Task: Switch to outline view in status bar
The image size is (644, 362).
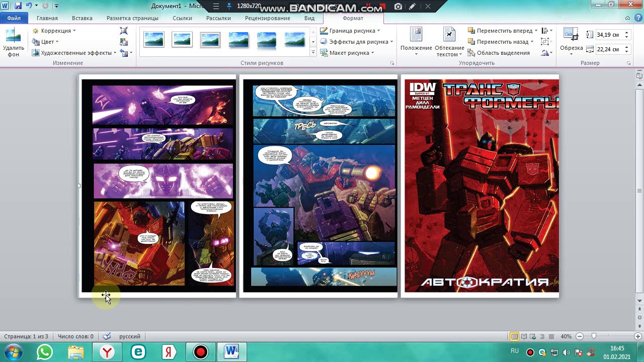Action: (542, 336)
